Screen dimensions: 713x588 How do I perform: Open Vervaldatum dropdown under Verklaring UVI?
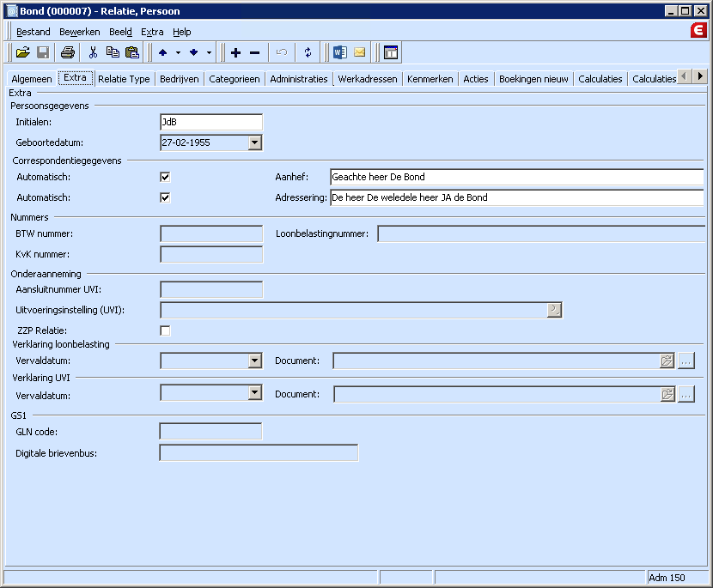(254, 392)
